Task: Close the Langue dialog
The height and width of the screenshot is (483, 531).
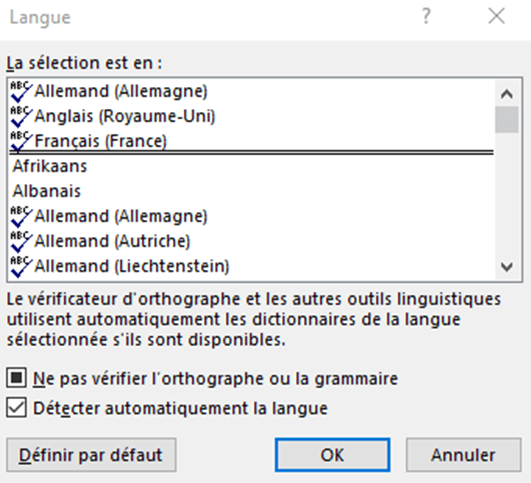Action: (x=496, y=16)
